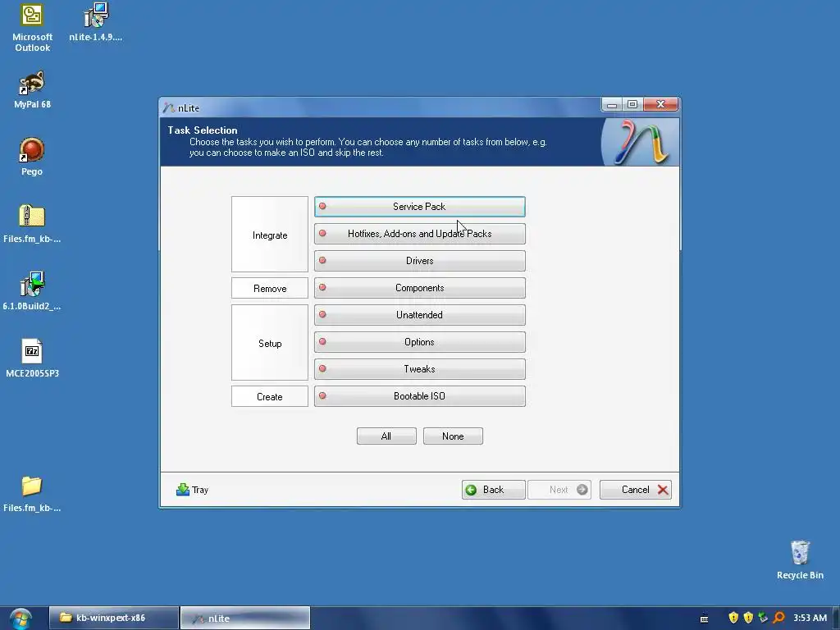Go back with the Back button
The image size is (840, 630).
point(493,490)
